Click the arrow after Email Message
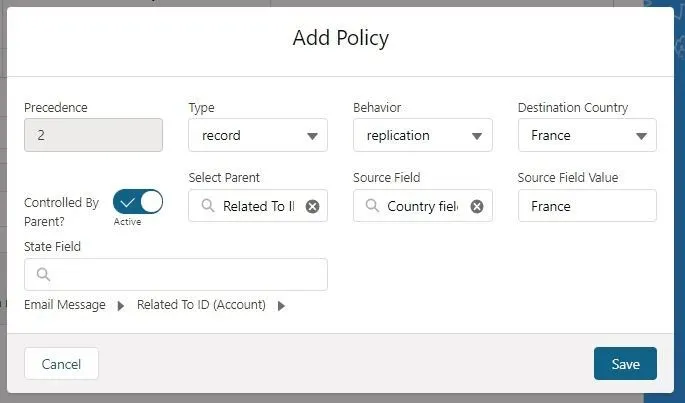 [121, 306]
